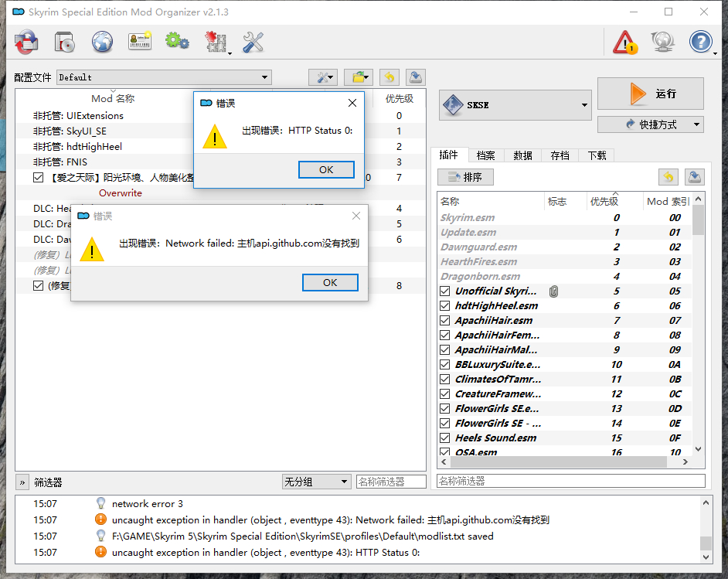Toggle Unofficial Skyrim plugin checkbox
This screenshot has height=579, width=728.
point(445,291)
